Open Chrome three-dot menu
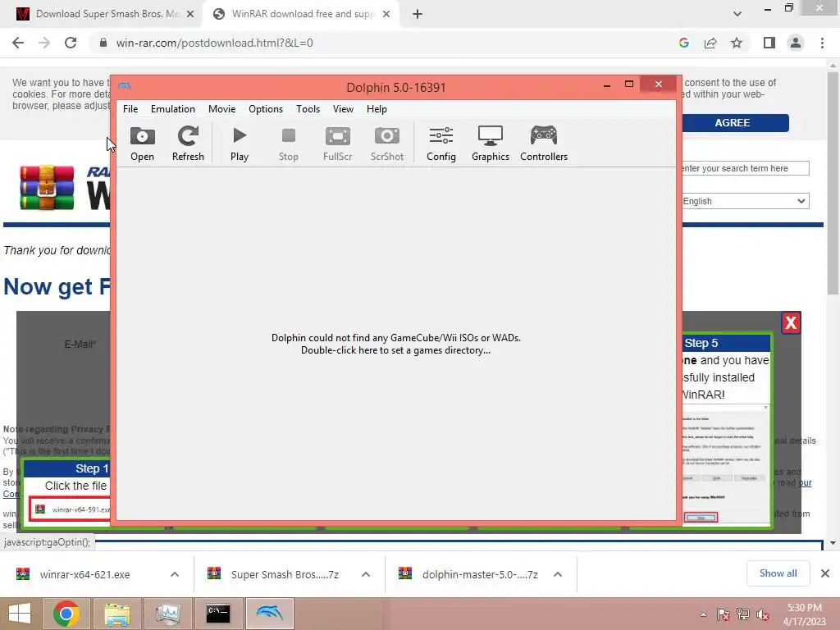The image size is (840, 630). click(x=822, y=43)
